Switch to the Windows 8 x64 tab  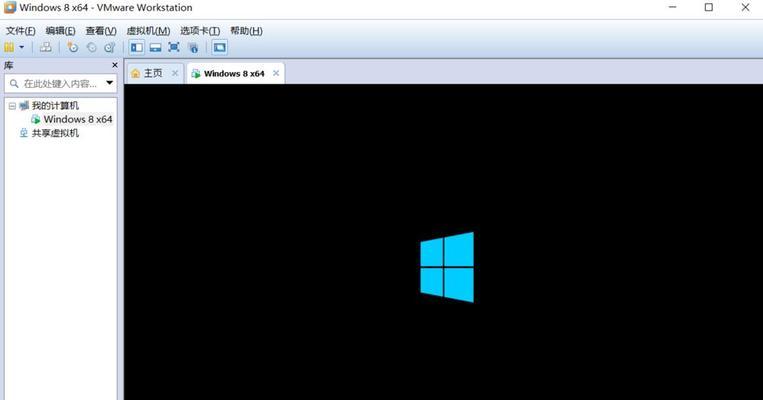pyautogui.click(x=234, y=73)
